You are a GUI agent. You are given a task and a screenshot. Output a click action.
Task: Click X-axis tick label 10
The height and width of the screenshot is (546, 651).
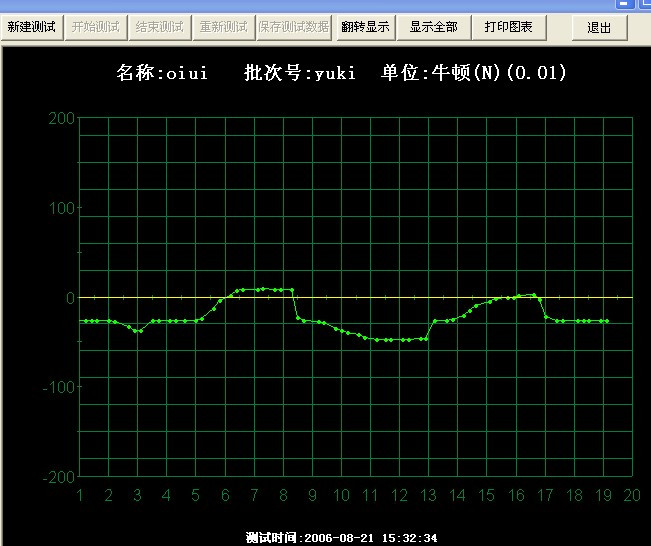coord(342,495)
